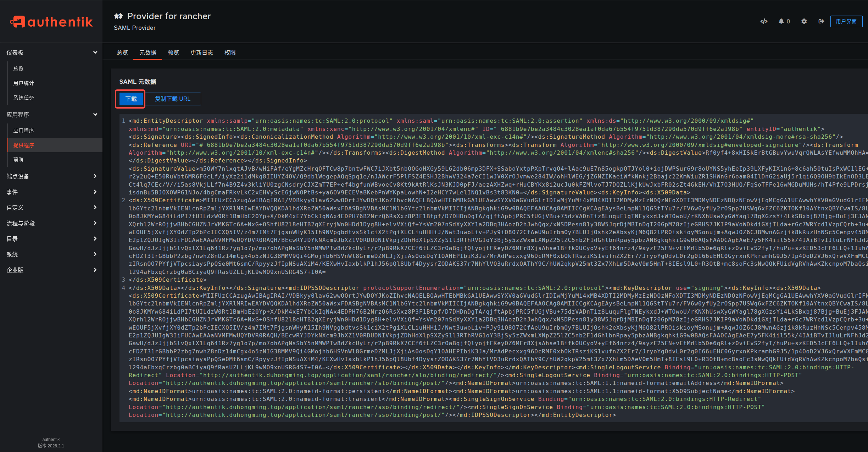Open the API drawer code icon
The image size is (868, 452).
[764, 21]
